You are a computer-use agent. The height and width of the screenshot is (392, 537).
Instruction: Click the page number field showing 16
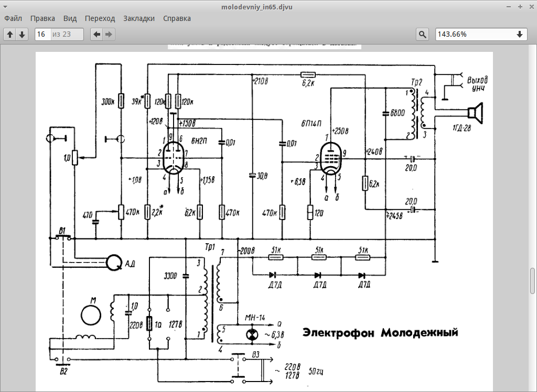coord(42,34)
